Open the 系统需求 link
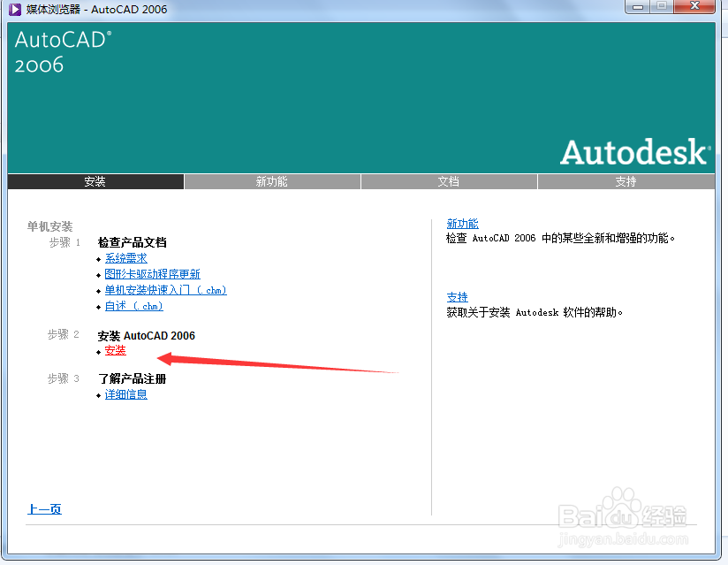Screen dimensions: 728x565 click(x=125, y=258)
